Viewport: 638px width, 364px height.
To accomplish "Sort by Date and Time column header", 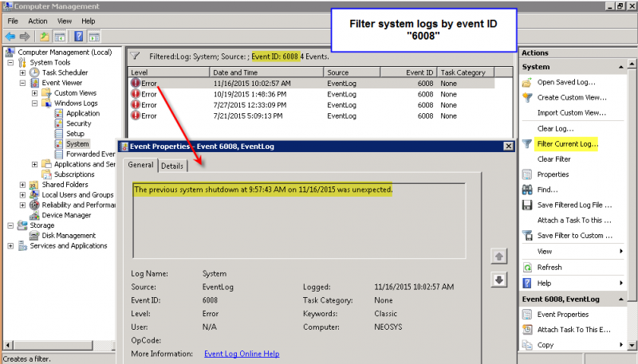I will [x=266, y=72].
